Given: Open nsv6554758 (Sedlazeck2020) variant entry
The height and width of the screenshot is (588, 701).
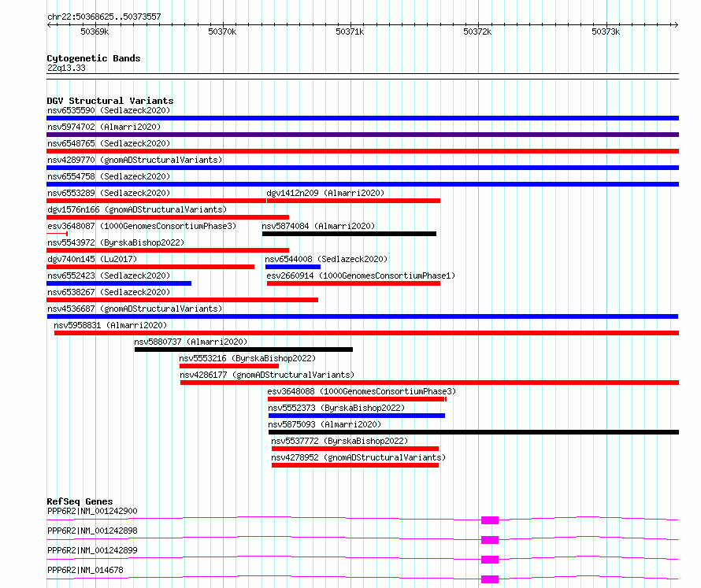Looking at the screenshot, I should [x=109, y=176].
